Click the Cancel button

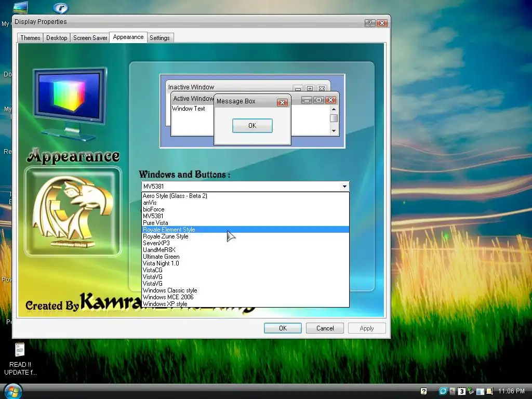[x=325, y=328]
